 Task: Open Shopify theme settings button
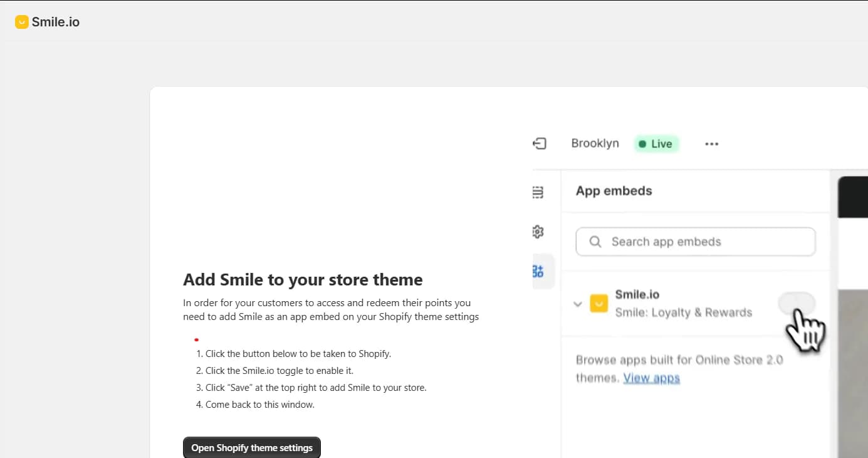click(252, 448)
